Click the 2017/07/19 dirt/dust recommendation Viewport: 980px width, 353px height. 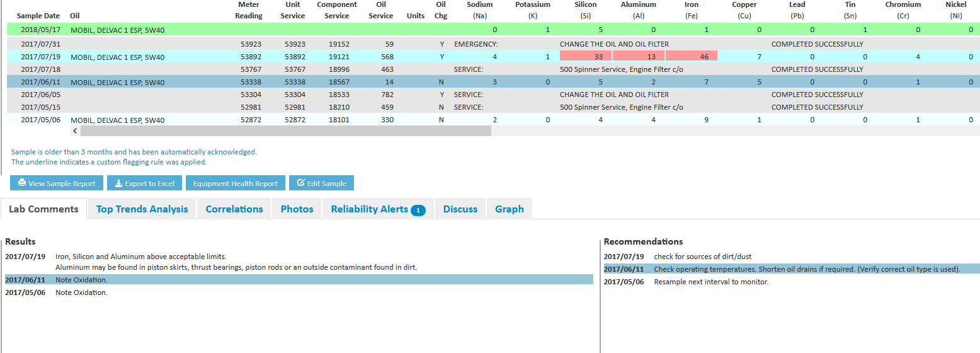pyautogui.click(x=702, y=257)
